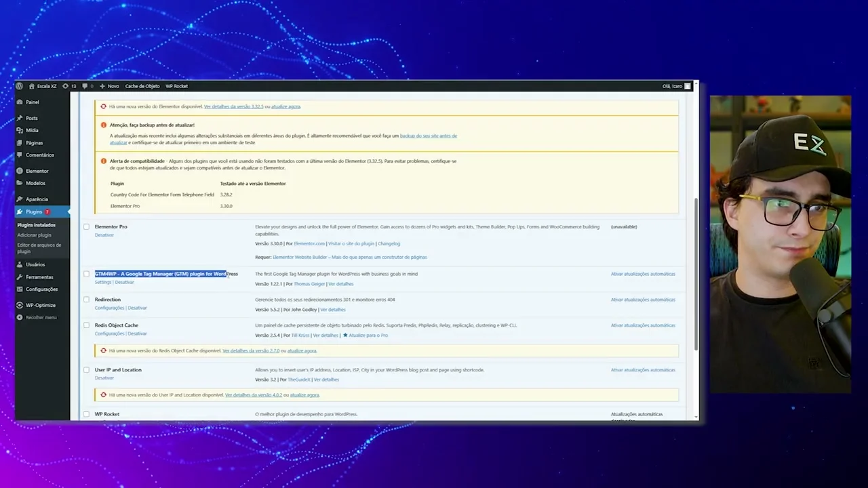Enable auto-updates for User IP and Location
The height and width of the screenshot is (488, 868).
(x=643, y=370)
